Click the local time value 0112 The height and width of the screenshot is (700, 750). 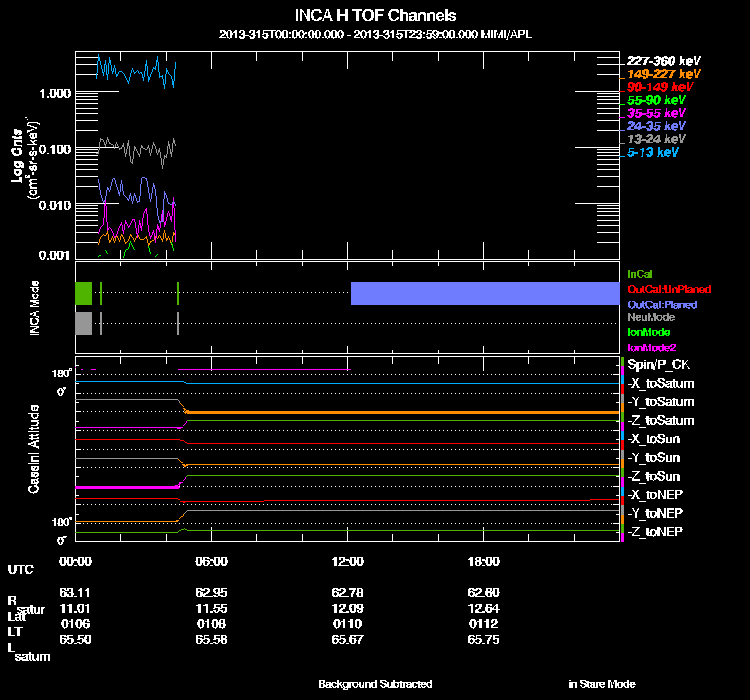pyautogui.click(x=484, y=624)
